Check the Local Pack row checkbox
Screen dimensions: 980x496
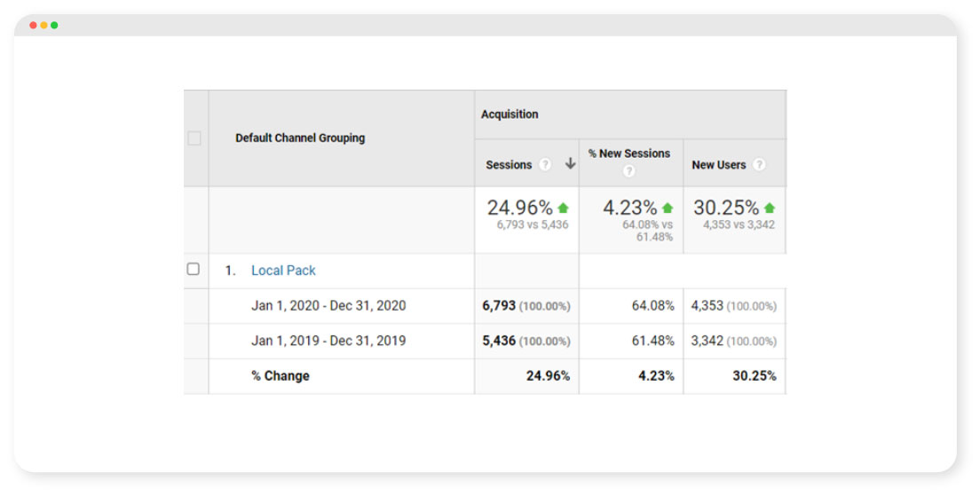tap(194, 269)
